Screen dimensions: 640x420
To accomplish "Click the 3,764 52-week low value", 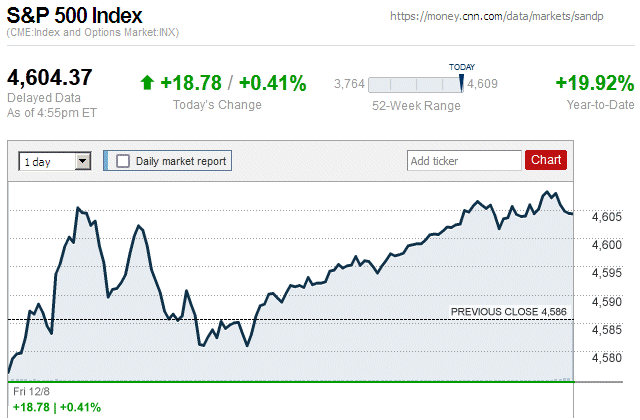I will 349,84.
